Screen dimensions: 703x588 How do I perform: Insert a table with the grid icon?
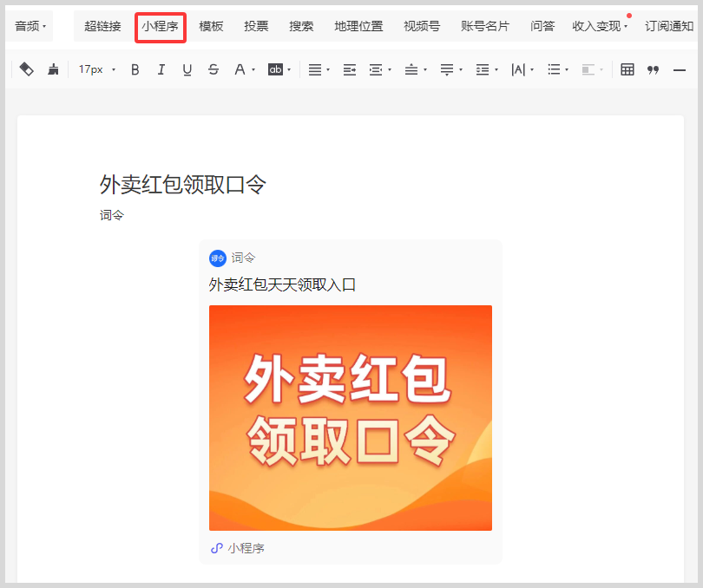(627, 69)
